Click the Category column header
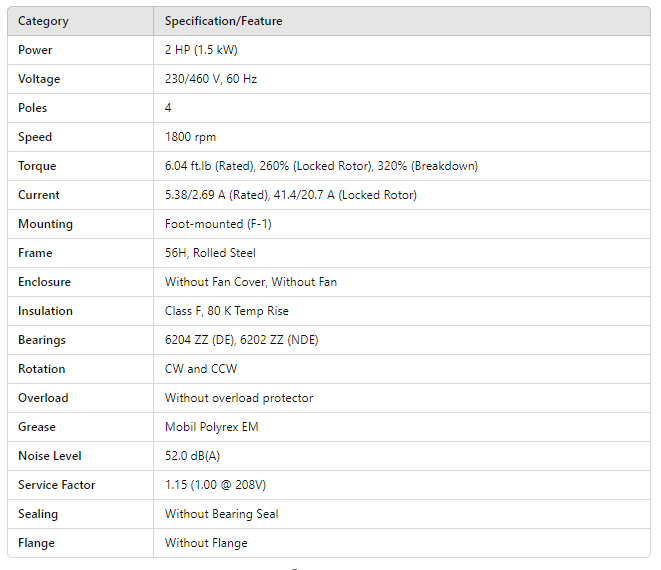This screenshot has height=570, width=661. pyautogui.click(x=43, y=21)
